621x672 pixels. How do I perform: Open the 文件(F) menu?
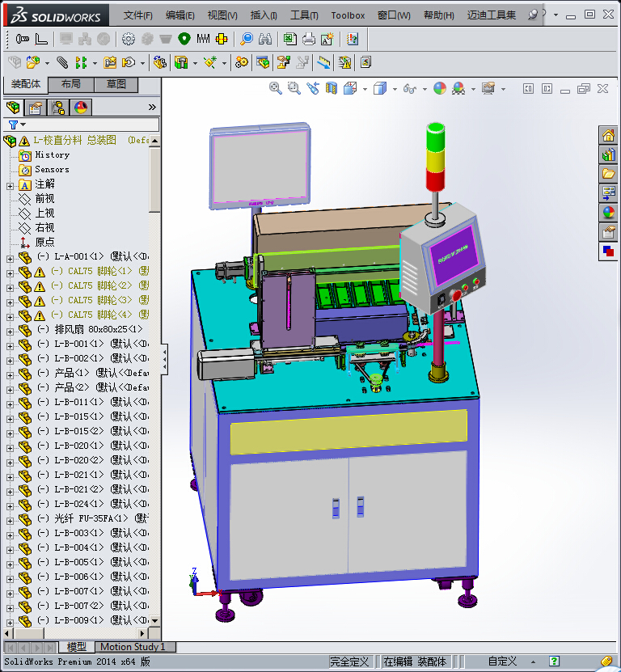(x=138, y=15)
